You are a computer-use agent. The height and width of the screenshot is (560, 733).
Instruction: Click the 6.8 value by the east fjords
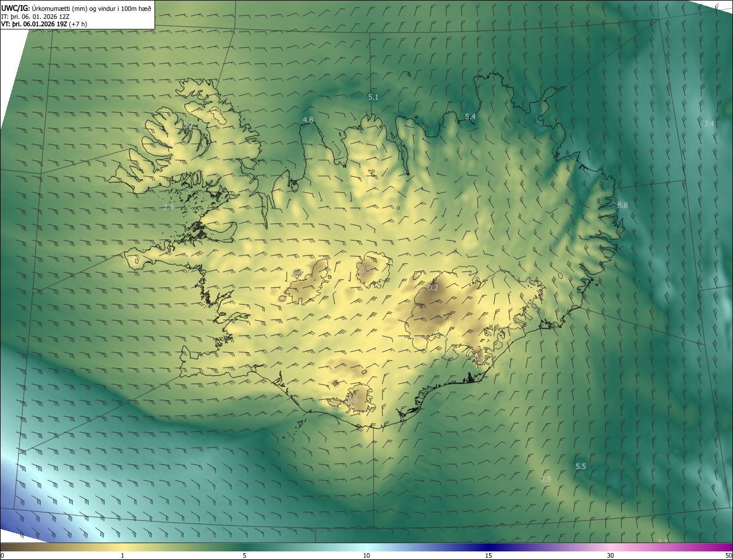point(622,206)
